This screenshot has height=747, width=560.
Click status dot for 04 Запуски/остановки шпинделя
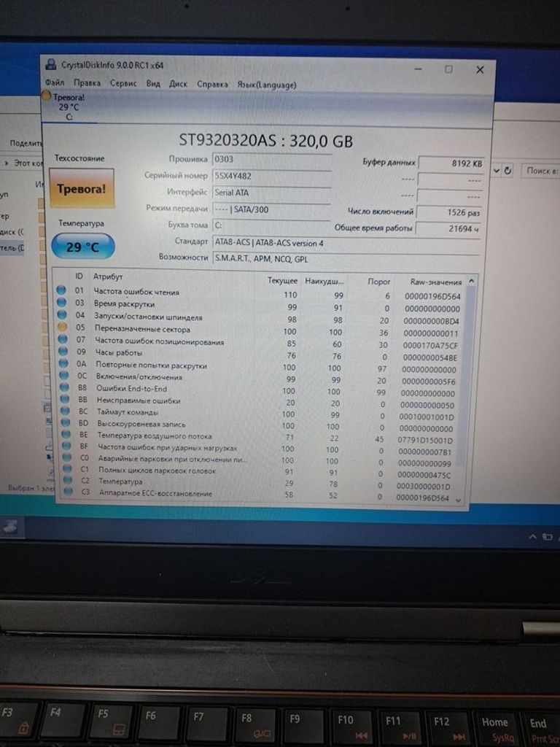[x=62, y=314]
